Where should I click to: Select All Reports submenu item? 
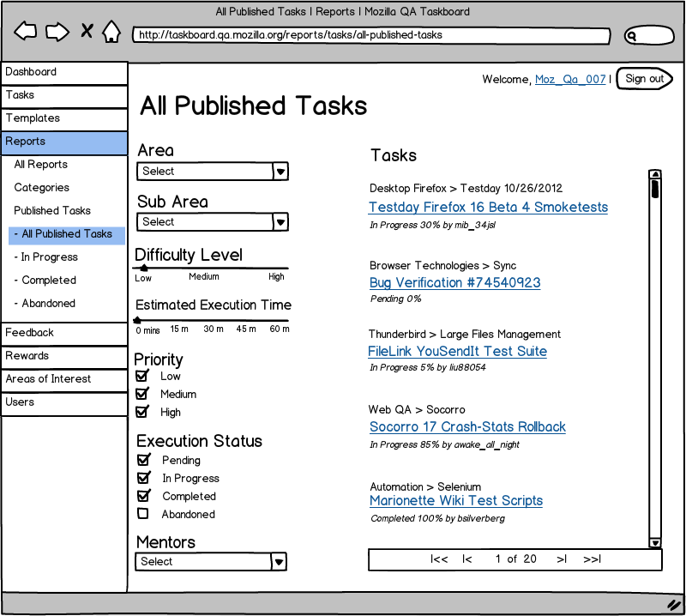tap(40, 165)
